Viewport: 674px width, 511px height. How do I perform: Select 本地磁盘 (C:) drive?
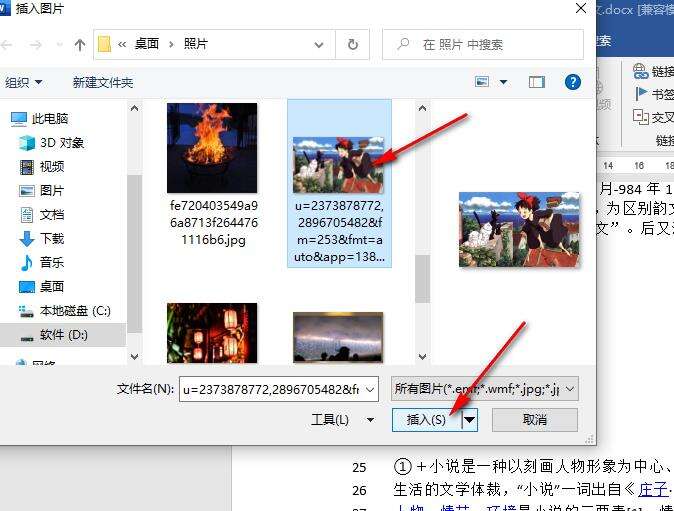(x=75, y=310)
